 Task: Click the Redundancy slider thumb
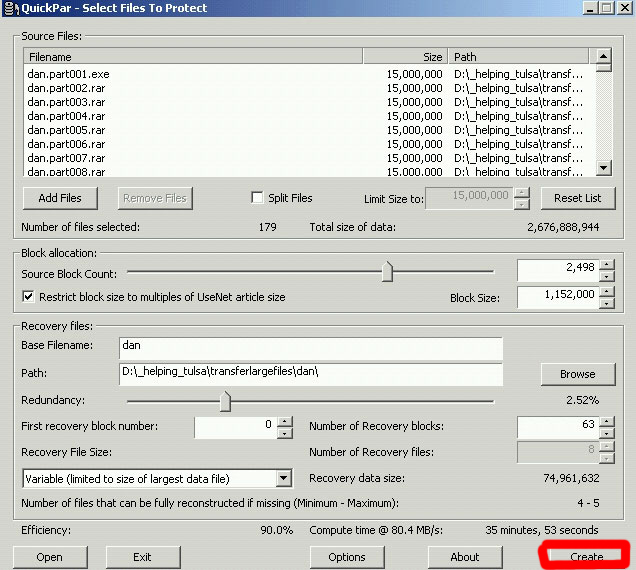(225, 401)
